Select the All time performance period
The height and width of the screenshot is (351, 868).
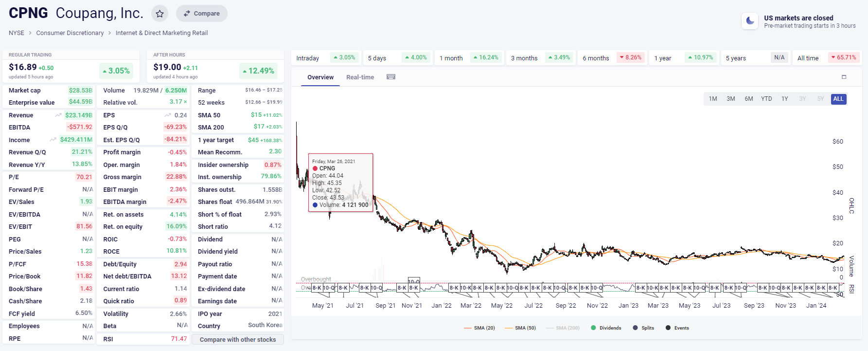(x=827, y=57)
